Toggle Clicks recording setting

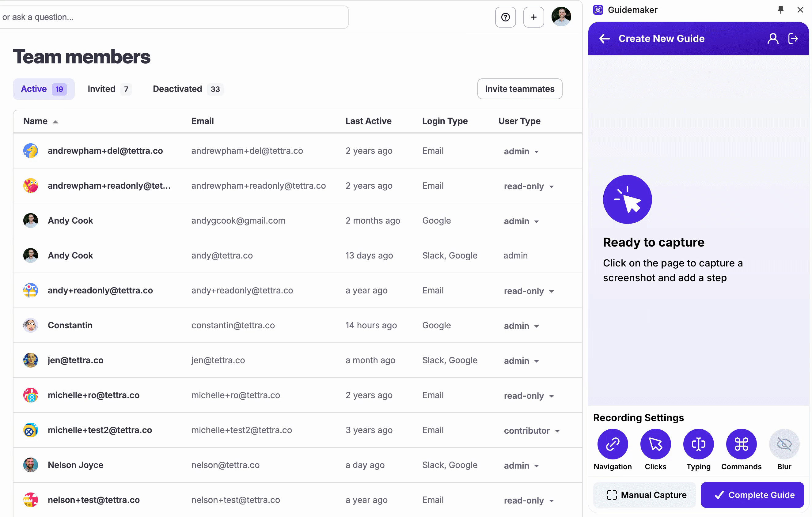click(x=655, y=443)
